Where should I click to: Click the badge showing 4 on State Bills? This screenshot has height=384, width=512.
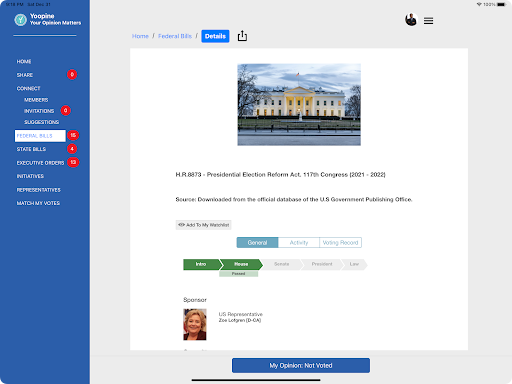(72, 149)
